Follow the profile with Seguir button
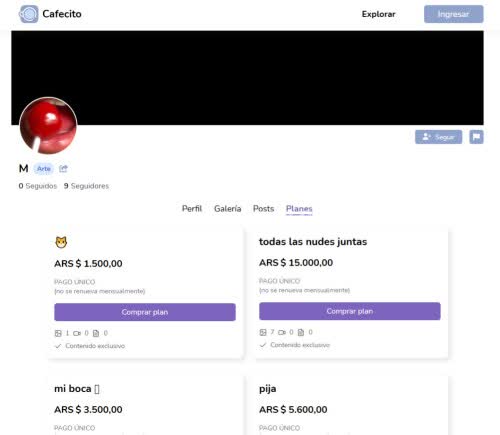Image resolution: width=500 pixels, height=435 pixels. 438,137
